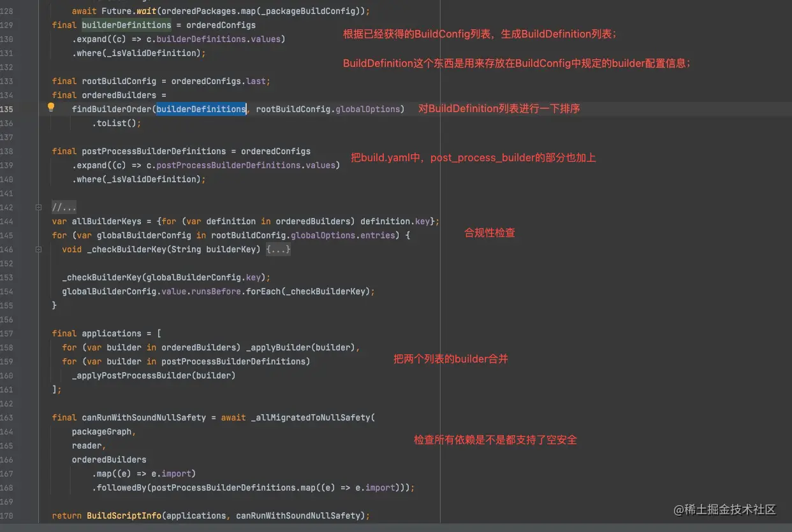Click the findBuilderOrder function call
Viewport: 792px width, 532px height.
(112, 109)
